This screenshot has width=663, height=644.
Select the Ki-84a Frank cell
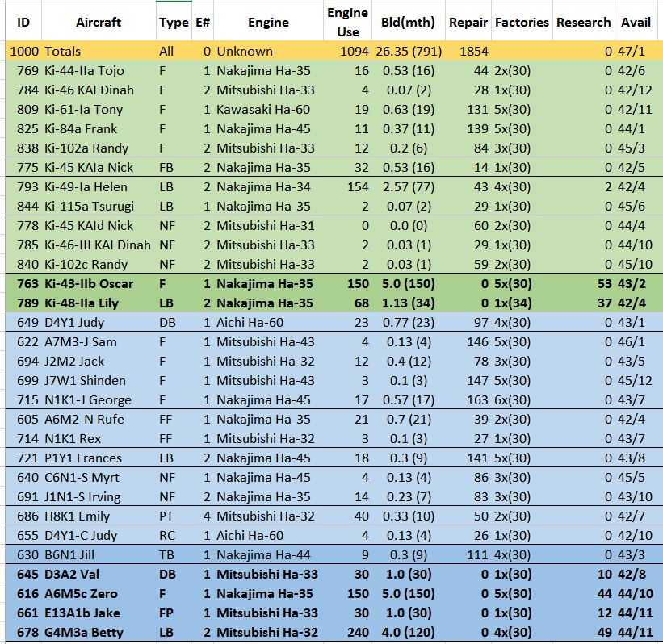coord(99,129)
